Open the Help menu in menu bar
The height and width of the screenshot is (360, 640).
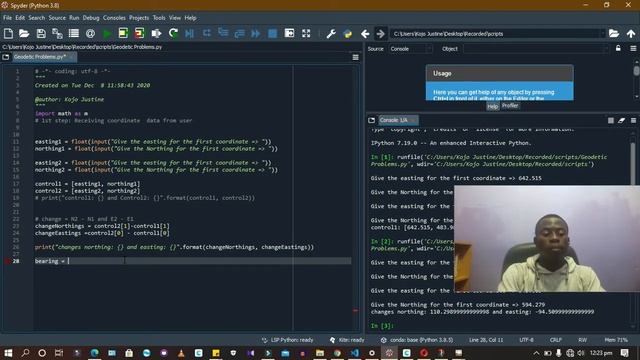tap(190, 18)
